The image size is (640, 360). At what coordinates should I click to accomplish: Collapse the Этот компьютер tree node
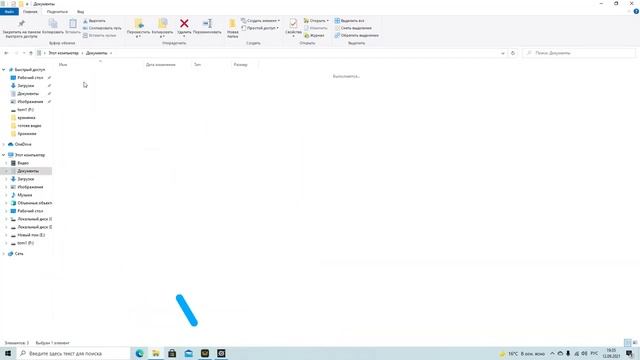4,155
